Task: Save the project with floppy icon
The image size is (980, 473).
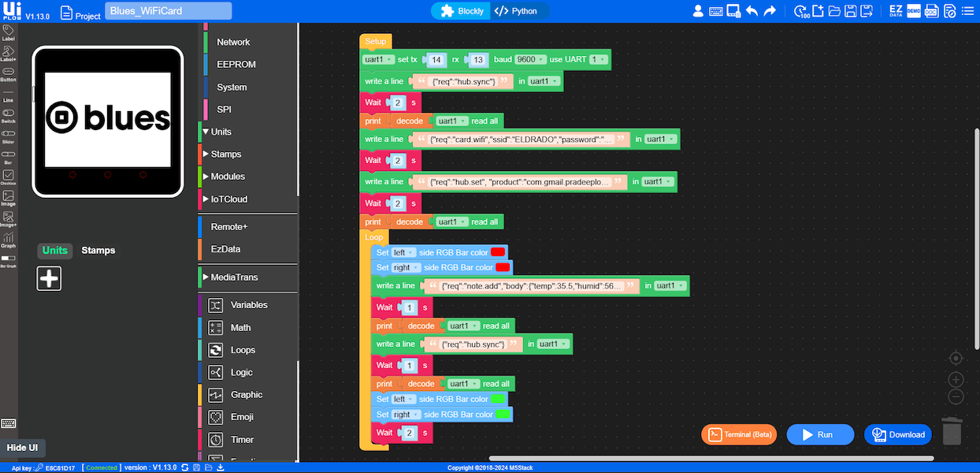Action: [x=850, y=11]
